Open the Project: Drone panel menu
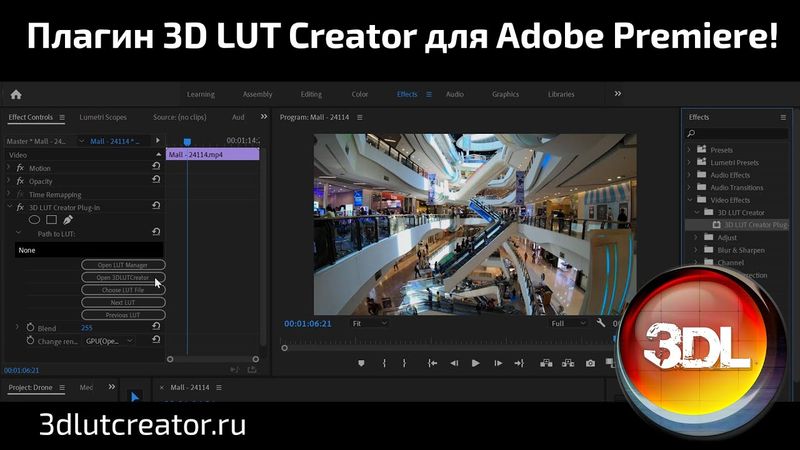Viewport: 800px width, 450px height. point(62,388)
